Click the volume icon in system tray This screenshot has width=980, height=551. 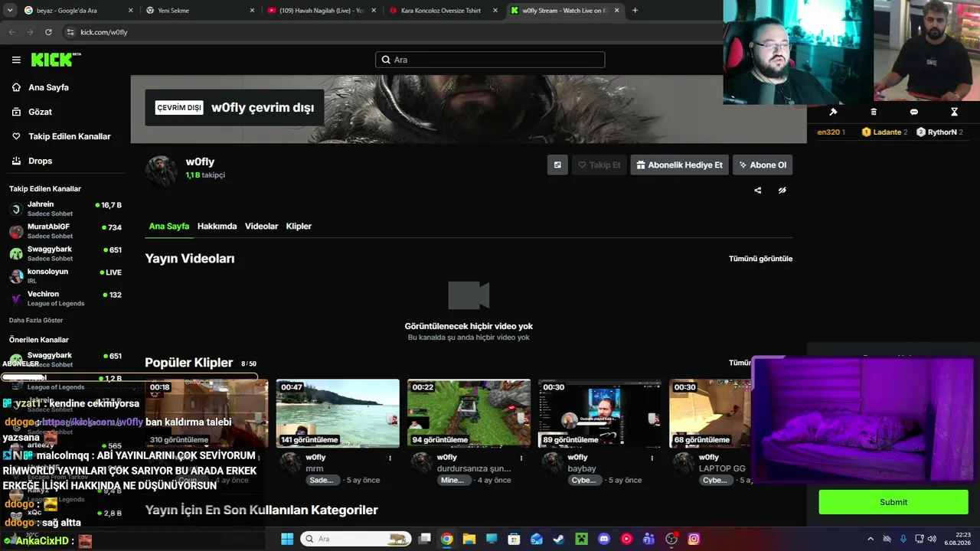[x=932, y=539]
